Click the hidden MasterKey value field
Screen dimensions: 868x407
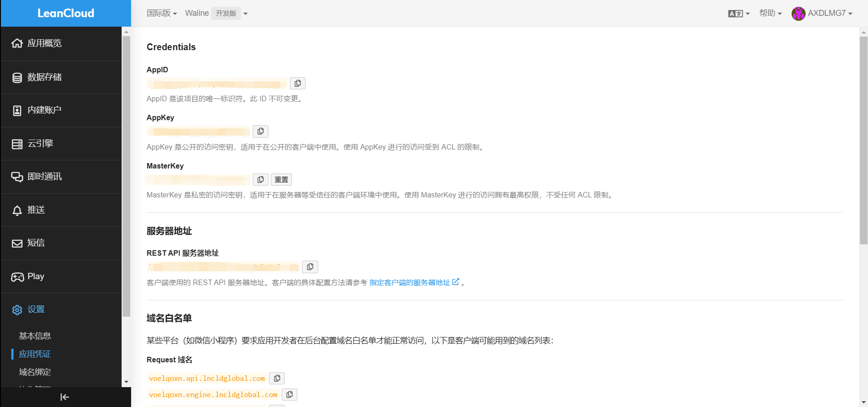click(x=198, y=180)
